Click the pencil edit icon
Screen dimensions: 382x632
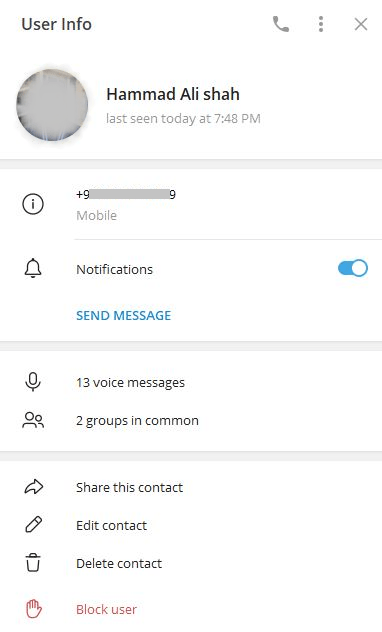click(33, 525)
